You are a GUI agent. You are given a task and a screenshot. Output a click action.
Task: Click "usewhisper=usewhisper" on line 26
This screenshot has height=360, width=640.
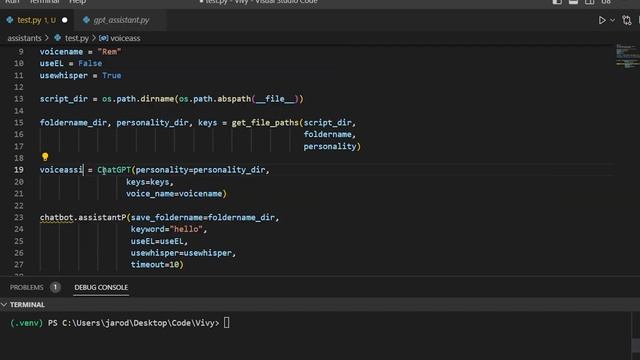(x=181, y=253)
